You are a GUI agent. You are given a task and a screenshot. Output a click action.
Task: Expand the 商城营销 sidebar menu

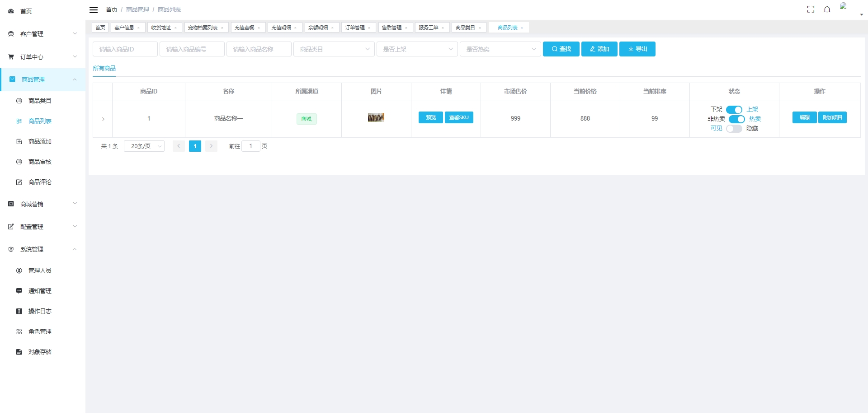tap(75, 204)
